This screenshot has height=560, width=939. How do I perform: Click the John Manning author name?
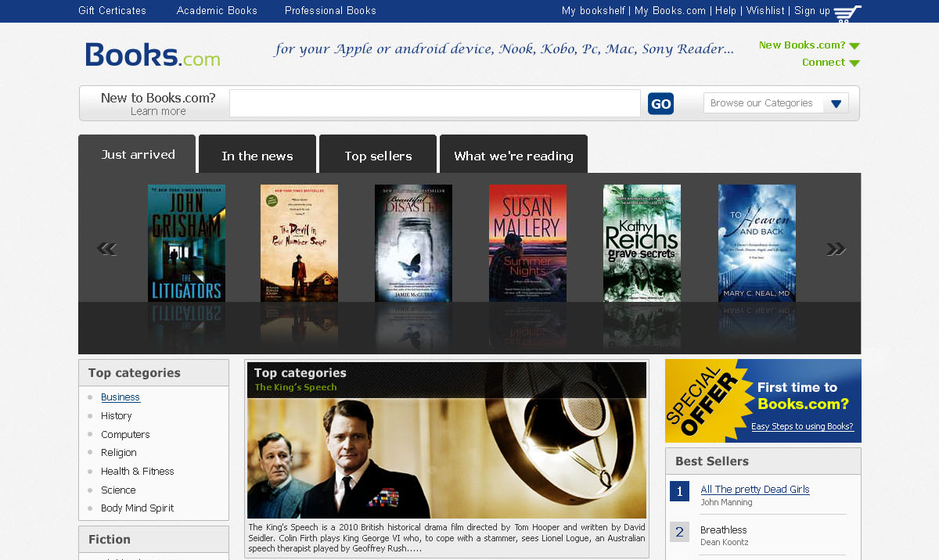tap(726, 503)
